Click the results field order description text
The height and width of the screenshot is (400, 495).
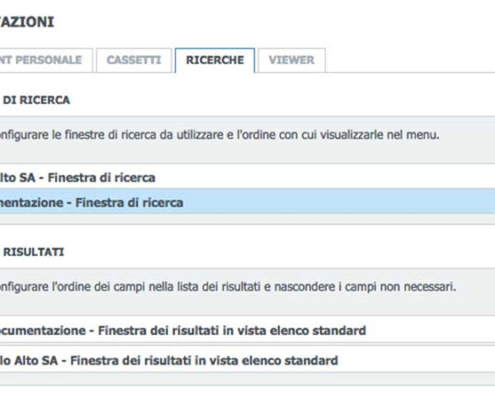228,287
